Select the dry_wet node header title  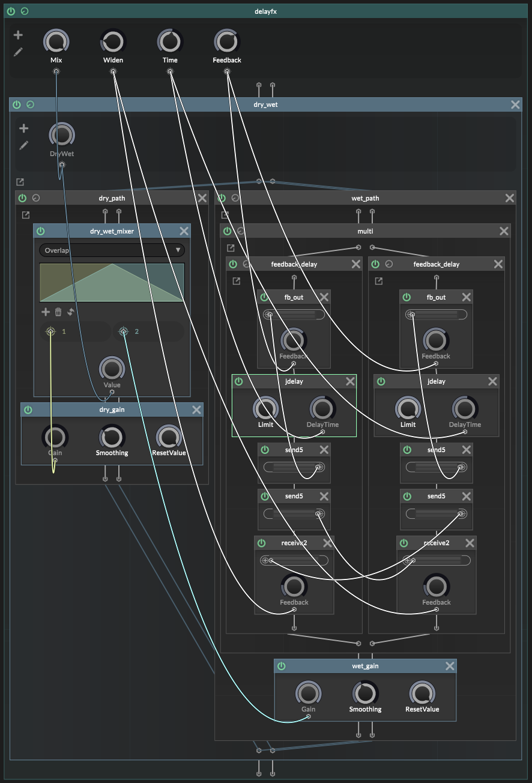click(x=265, y=104)
